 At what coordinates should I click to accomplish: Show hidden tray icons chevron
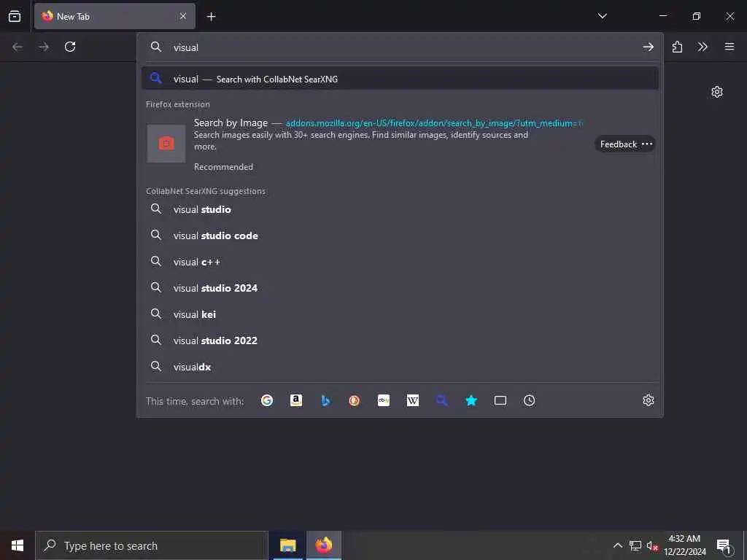tap(617, 545)
